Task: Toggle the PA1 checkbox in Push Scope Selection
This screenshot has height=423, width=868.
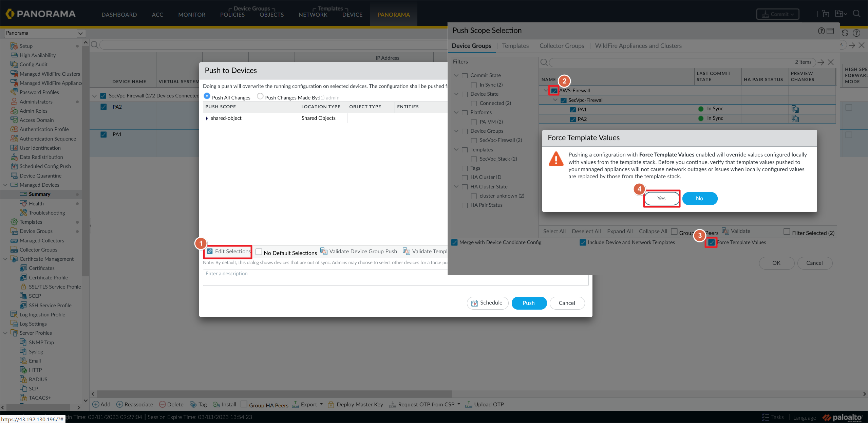Action: coord(573,110)
